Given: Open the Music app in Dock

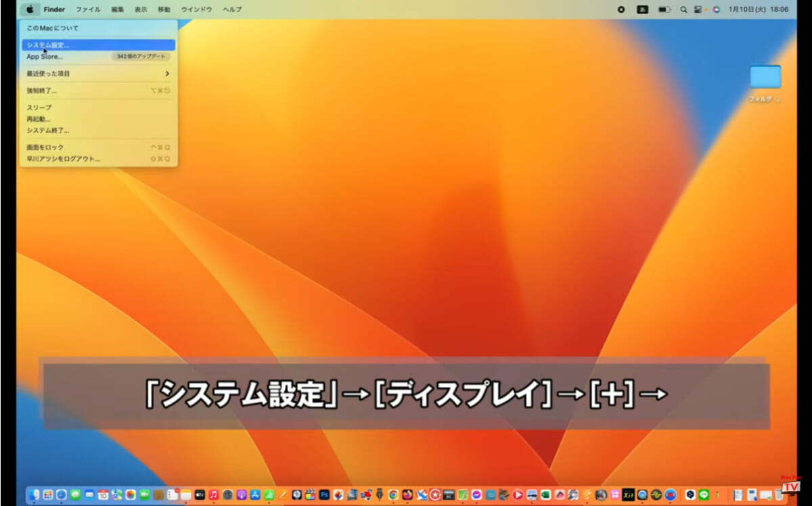Looking at the screenshot, I should coord(214,495).
